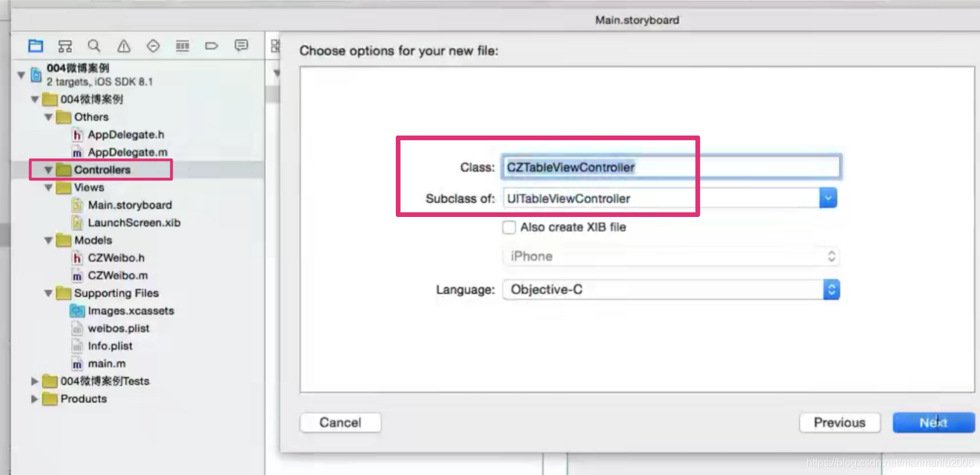The width and height of the screenshot is (980, 475).
Task: Click the Images.xcassets asset catalog icon
Action: tap(78, 311)
